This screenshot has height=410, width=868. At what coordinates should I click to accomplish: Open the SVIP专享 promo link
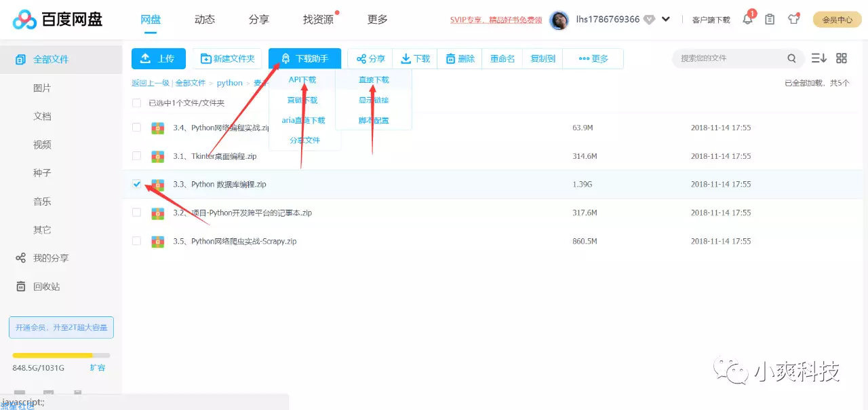pyautogui.click(x=496, y=20)
